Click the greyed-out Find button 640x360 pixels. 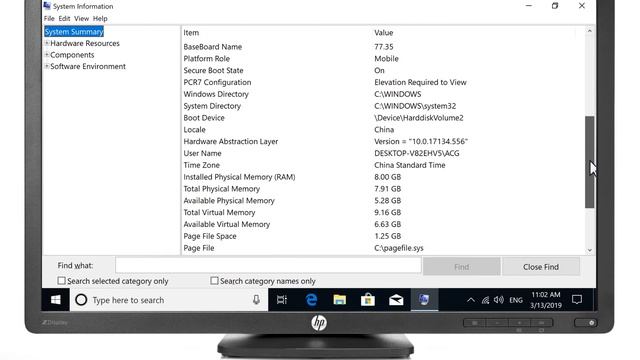[x=462, y=267]
